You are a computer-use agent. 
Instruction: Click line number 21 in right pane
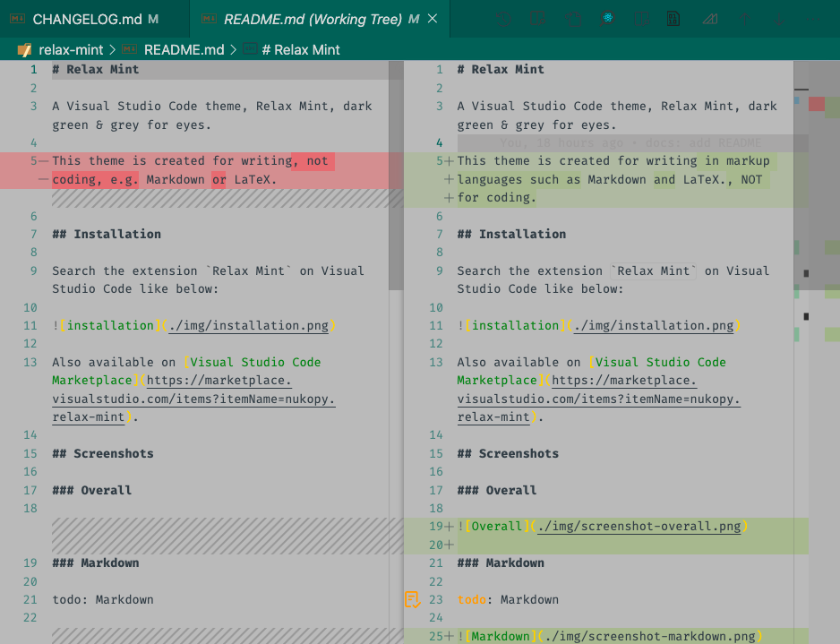[x=435, y=563]
